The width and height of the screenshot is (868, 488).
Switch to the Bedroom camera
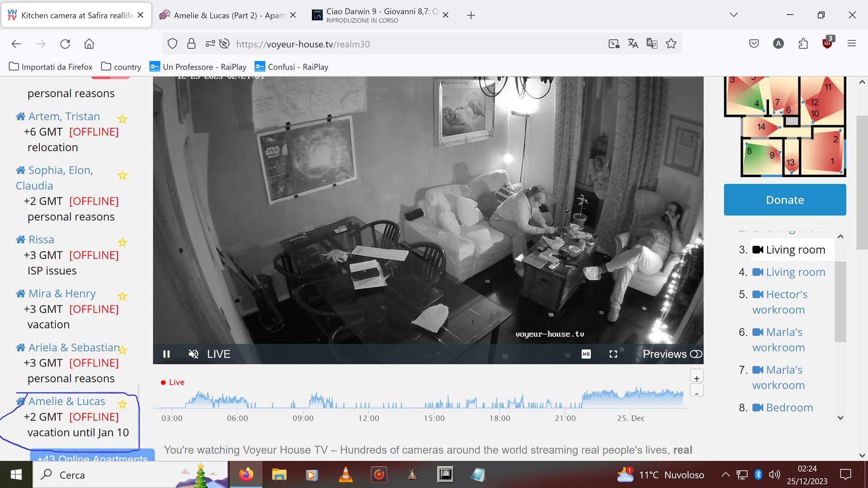point(783,408)
